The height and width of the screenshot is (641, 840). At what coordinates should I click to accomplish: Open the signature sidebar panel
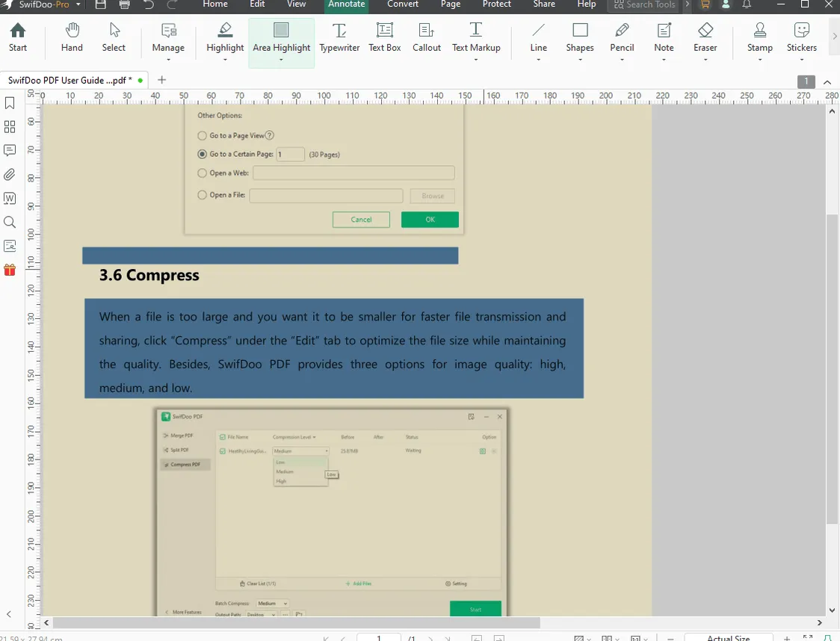point(10,246)
